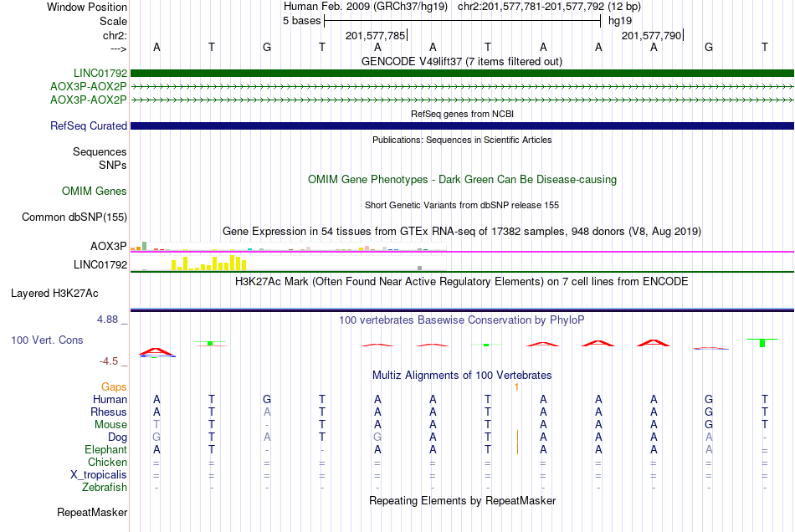The height and width of the screenshot is (532, 795).
Task: Select the Chicken alignment row label
Action: [x=107, y=462]
